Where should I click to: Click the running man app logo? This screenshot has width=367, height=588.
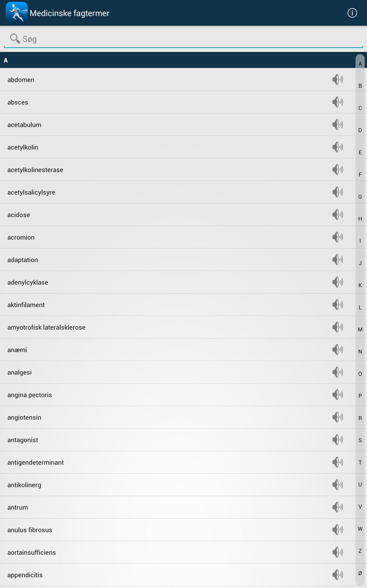tap(17, 12)
